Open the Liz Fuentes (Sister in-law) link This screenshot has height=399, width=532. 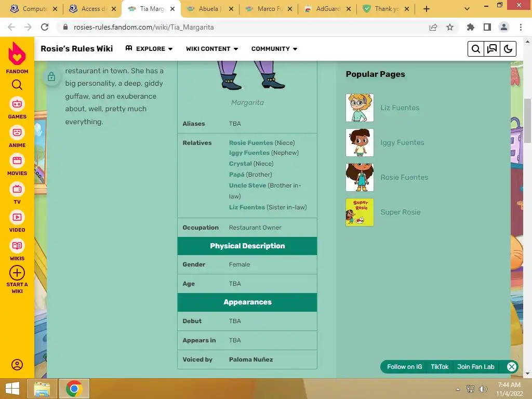[x=247, y=207]
